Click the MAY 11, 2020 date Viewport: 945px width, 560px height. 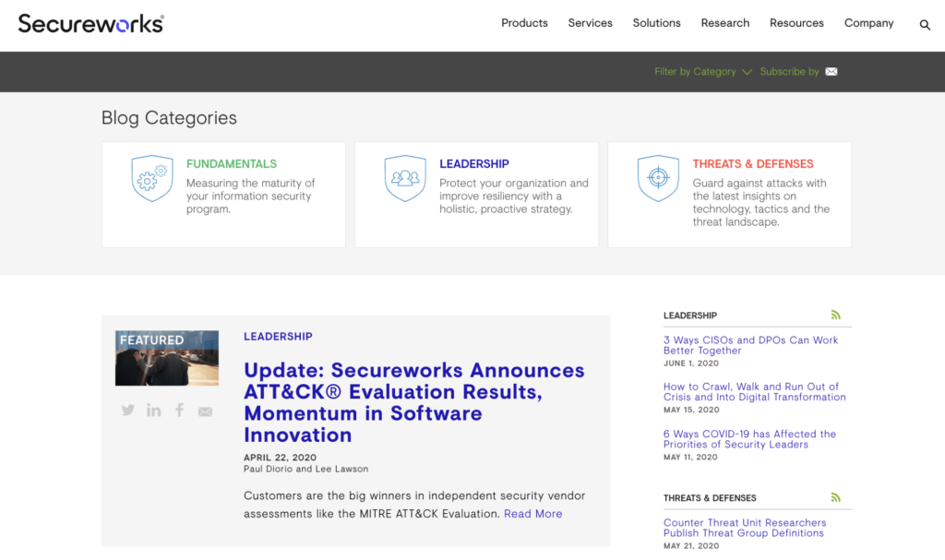690,457
